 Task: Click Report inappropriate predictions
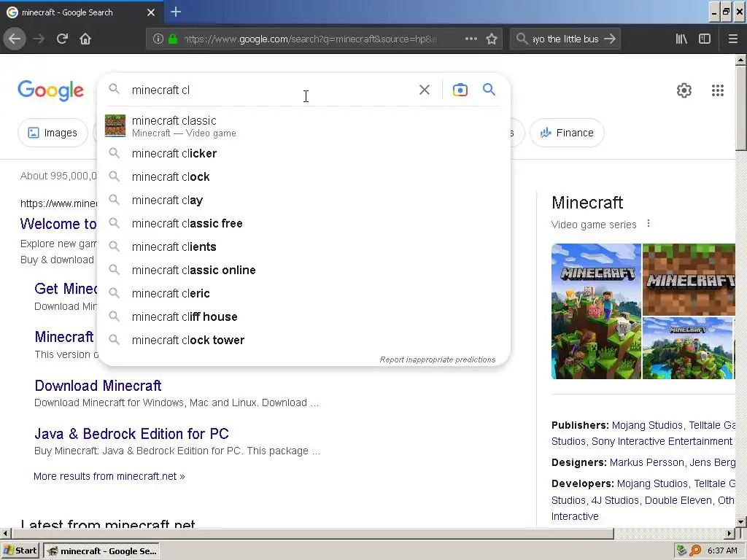click(438, 359)
